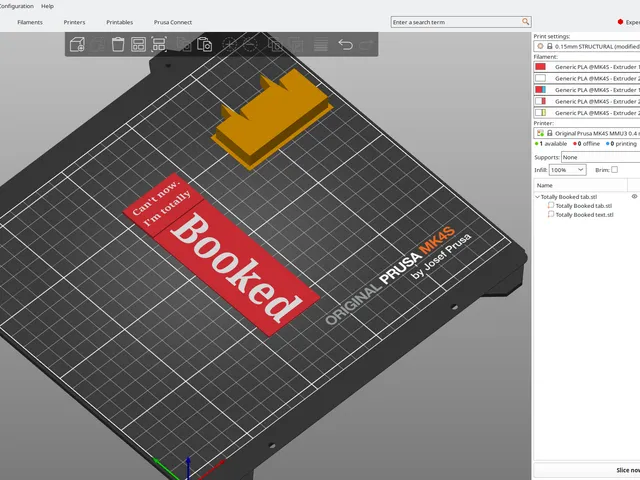This screenshot has height=480, width=640.
Task: Click the Delete all trash bin icon
Action: tap(118, 44)
